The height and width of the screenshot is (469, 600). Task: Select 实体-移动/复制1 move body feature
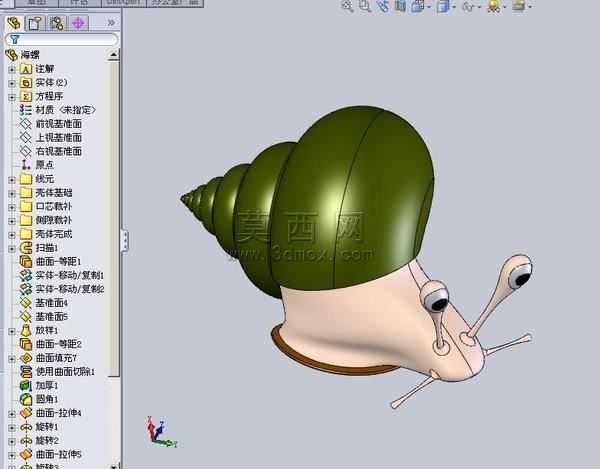(62, 275)
